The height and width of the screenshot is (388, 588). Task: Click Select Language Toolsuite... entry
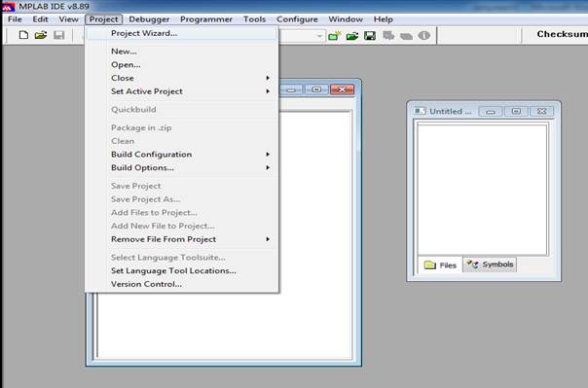click(x=182, y=258)
